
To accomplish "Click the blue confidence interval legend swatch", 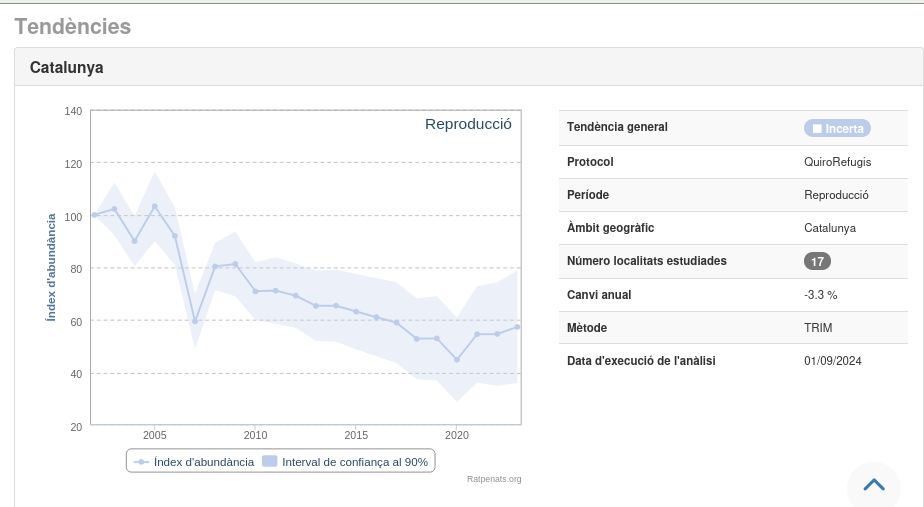I will (x=269, y=462).
